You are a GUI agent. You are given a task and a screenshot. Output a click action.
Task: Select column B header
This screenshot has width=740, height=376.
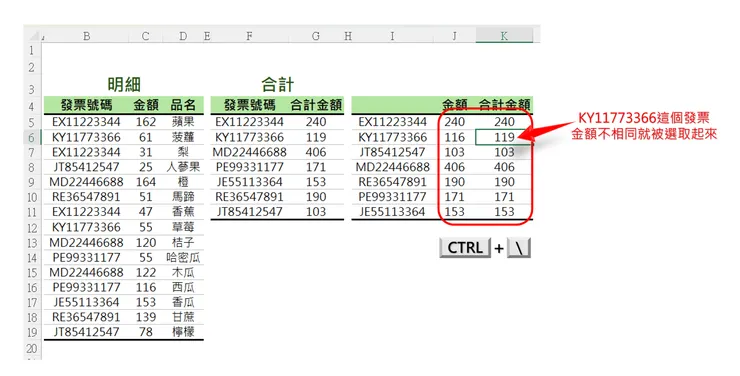tap(86, 36)
